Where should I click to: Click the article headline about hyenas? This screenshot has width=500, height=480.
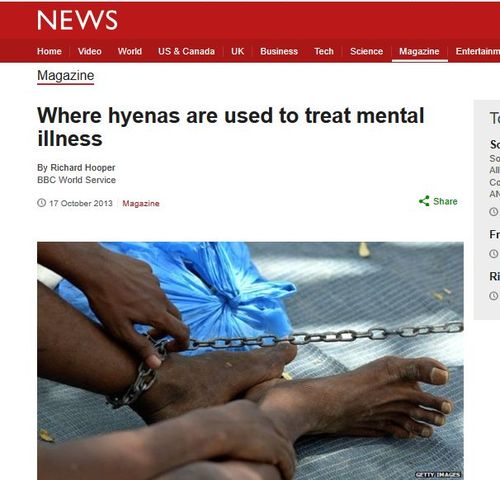(x=231, y=127)
